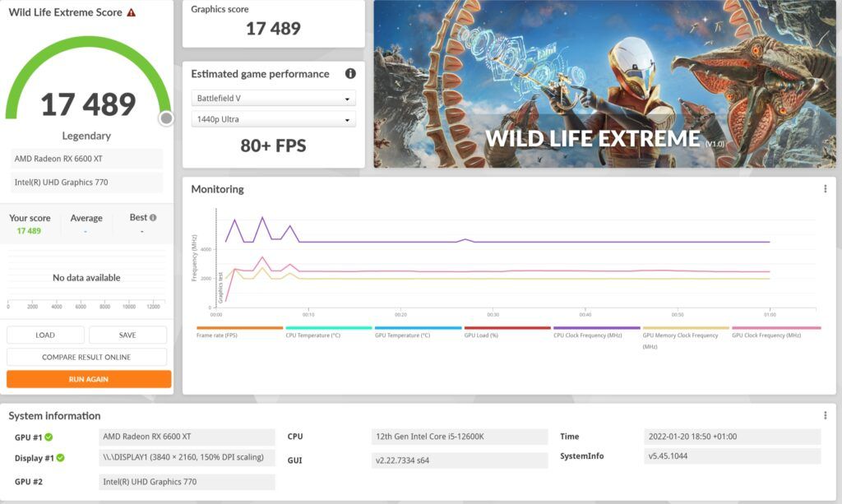842x504 pixels.
Task: Click the orange RUN AGAIN button
Action: [x=89, y=379]
